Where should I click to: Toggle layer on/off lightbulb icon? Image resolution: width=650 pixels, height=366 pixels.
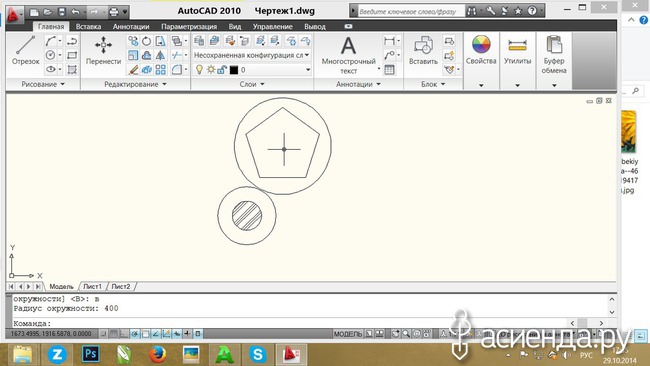[x=199, y=70]
